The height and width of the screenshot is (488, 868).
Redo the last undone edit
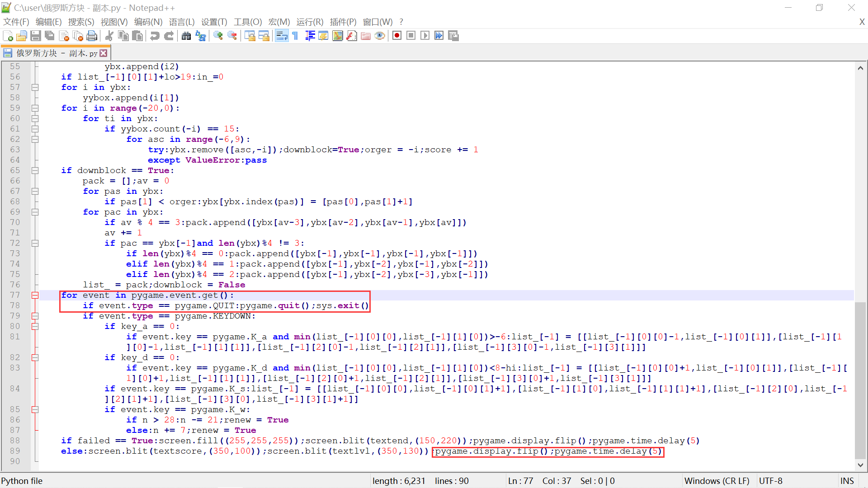click(169, 36)
